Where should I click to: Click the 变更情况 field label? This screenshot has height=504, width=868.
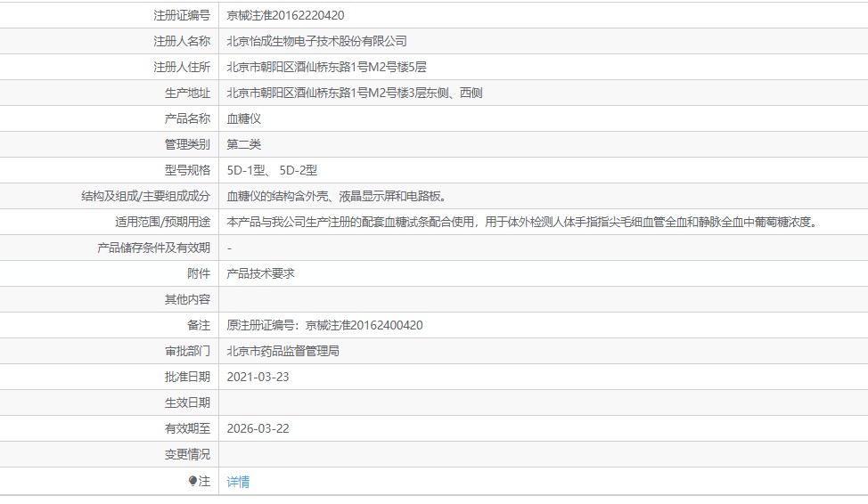coord(188,454)
